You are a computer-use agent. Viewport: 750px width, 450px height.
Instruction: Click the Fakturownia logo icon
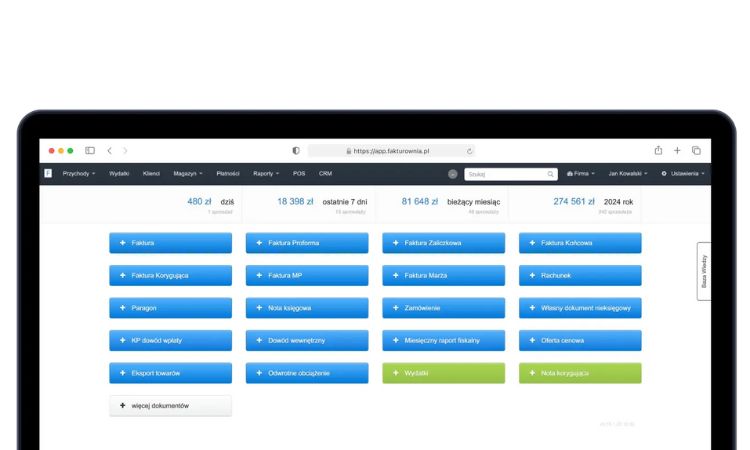pyautogui.click(x=47, y=173)
